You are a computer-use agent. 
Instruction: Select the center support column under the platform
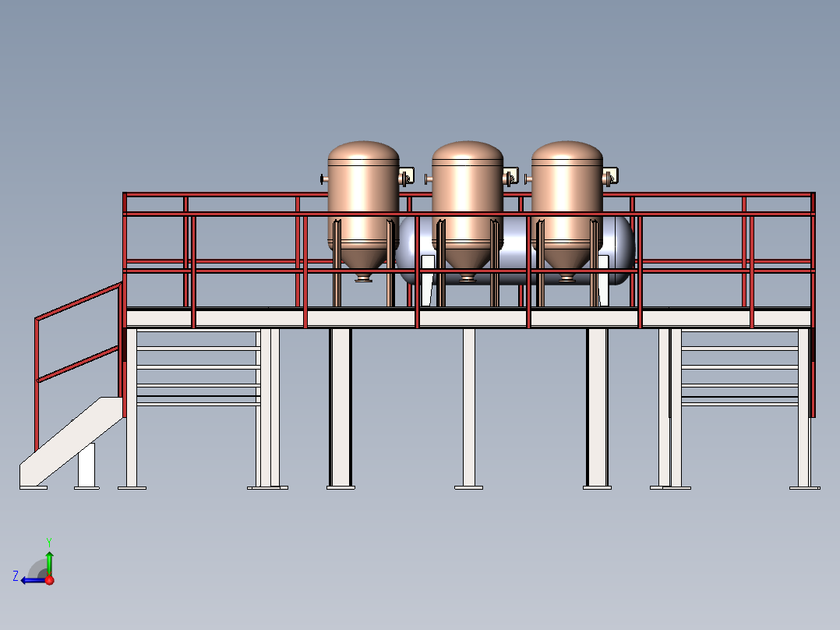pos(469,408)
